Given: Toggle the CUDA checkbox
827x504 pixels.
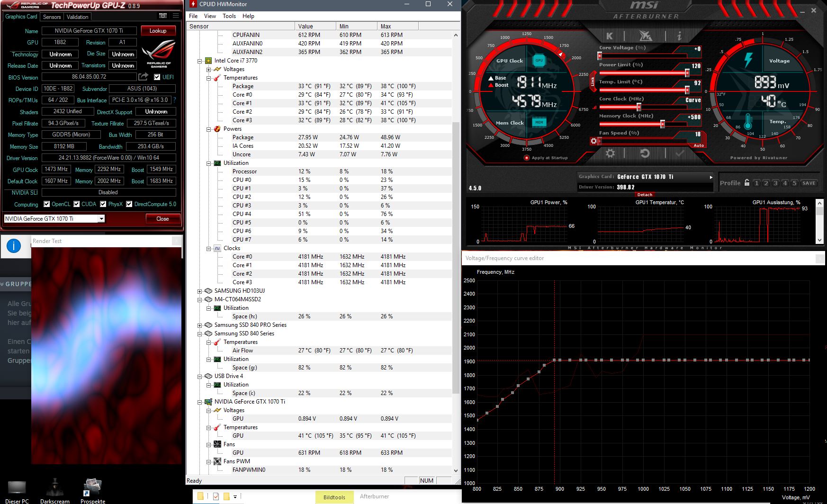Looking at the screenshot, I should tap(77, 204).
